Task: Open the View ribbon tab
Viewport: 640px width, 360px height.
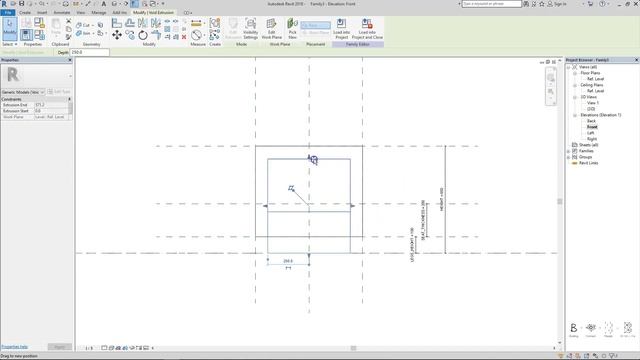Action: 81,13
